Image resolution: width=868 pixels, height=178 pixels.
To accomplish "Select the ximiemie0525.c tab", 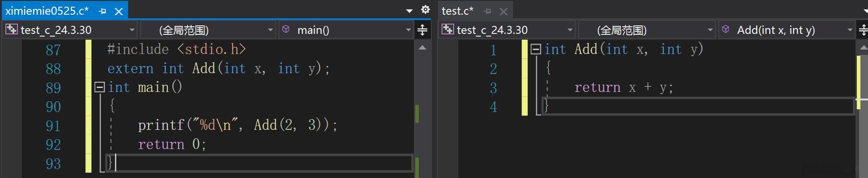I will coord(47,11).
